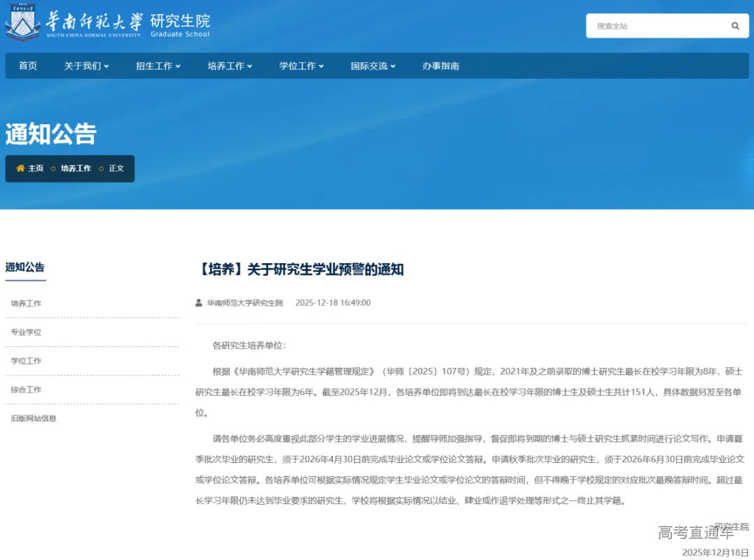Open the 培养工作 tab in the top menu
Screen dimensions: 754x560
[x=226, y=66]
